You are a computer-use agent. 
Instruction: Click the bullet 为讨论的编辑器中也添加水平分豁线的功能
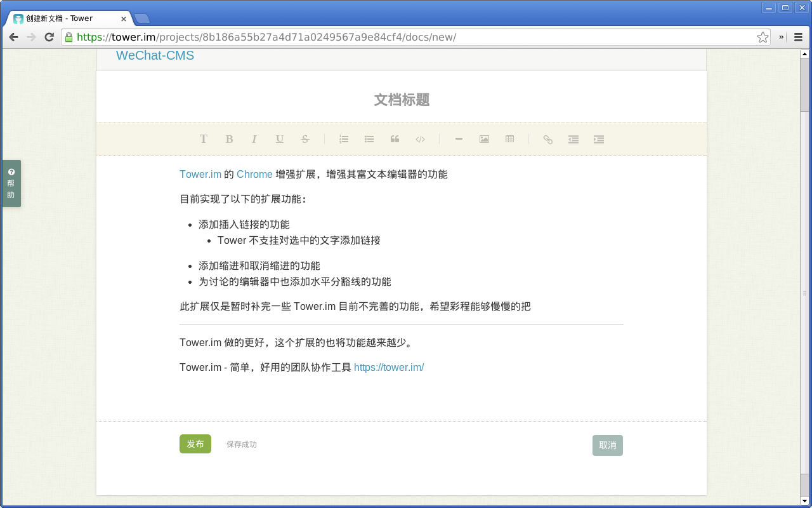(295, 281)
